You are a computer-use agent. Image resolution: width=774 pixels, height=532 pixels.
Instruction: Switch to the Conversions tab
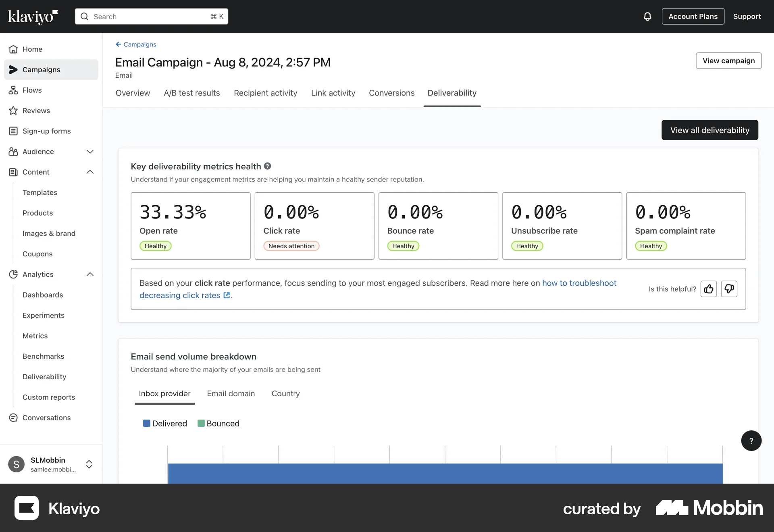coord(391,93)
